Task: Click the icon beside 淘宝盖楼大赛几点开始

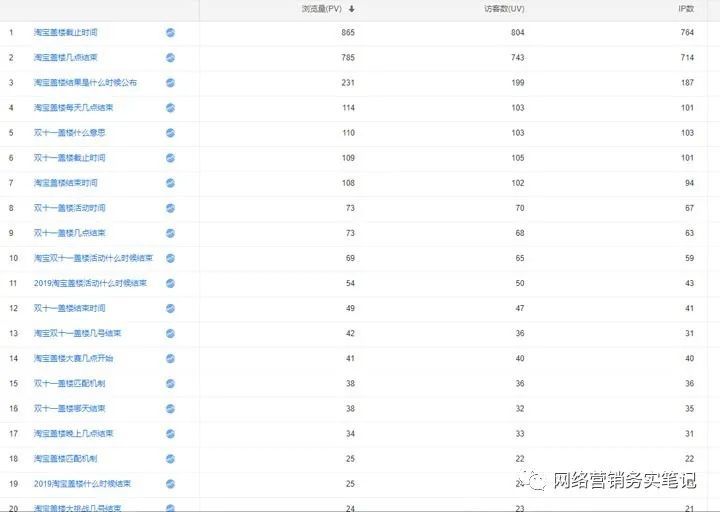Action: [170, 358]
